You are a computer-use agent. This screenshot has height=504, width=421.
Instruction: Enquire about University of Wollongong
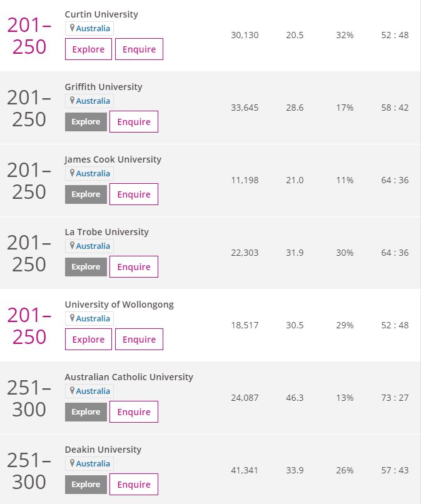139,339
